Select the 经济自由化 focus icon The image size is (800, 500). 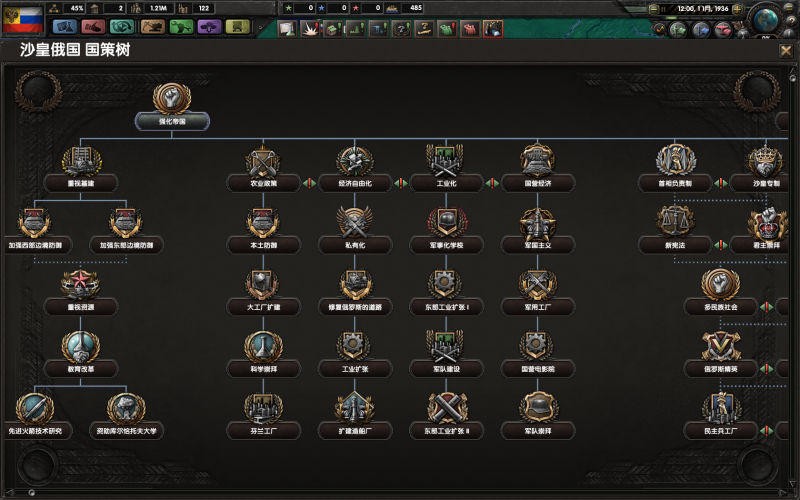354,160
